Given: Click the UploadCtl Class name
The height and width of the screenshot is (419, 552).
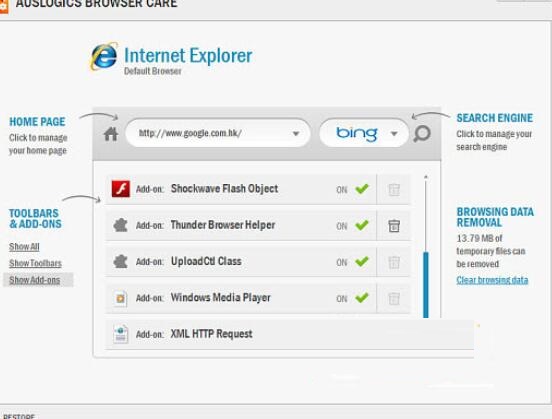Looking at the screenshot, I should tap(206, 261).
